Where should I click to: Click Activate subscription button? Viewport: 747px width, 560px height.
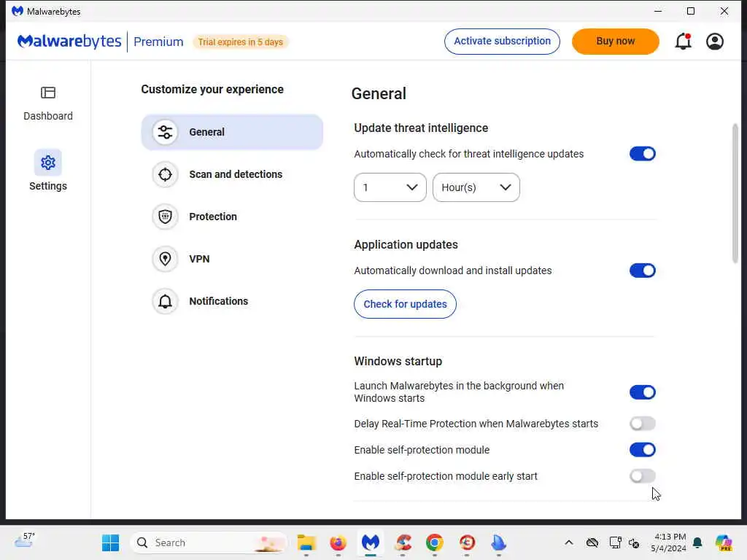coord(502,42)
